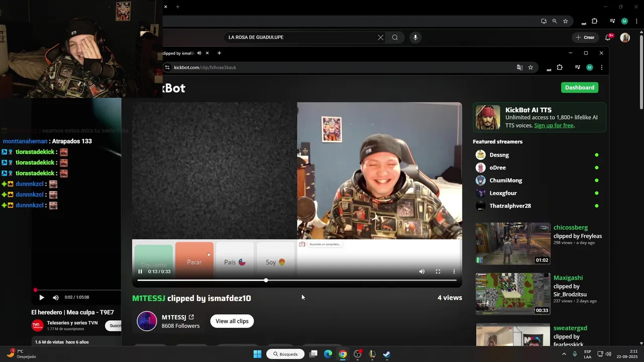
Task: Open featured streamer Dessng
Action: tap(499, 155)
